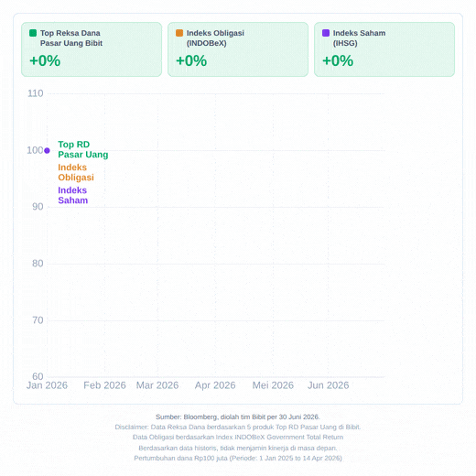Select the Indeks Saham (IHSG) card
The image size is (476, 476).
coord(384,49)
